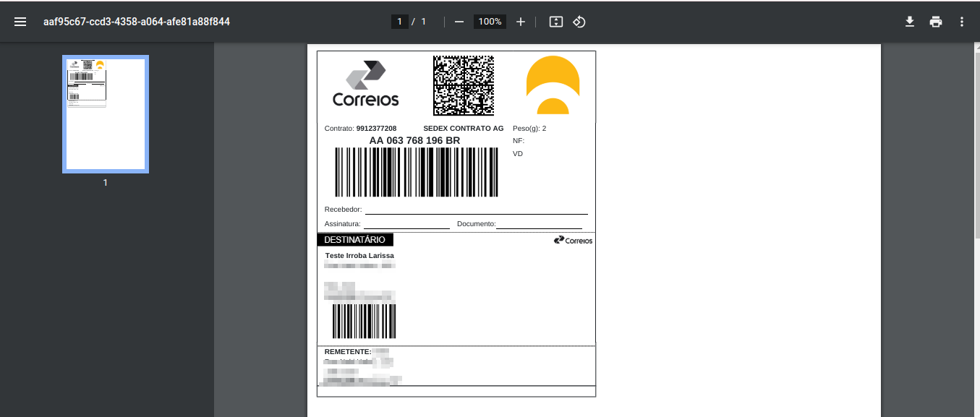Open more actions three-dot menu

[x=962, y=22]
